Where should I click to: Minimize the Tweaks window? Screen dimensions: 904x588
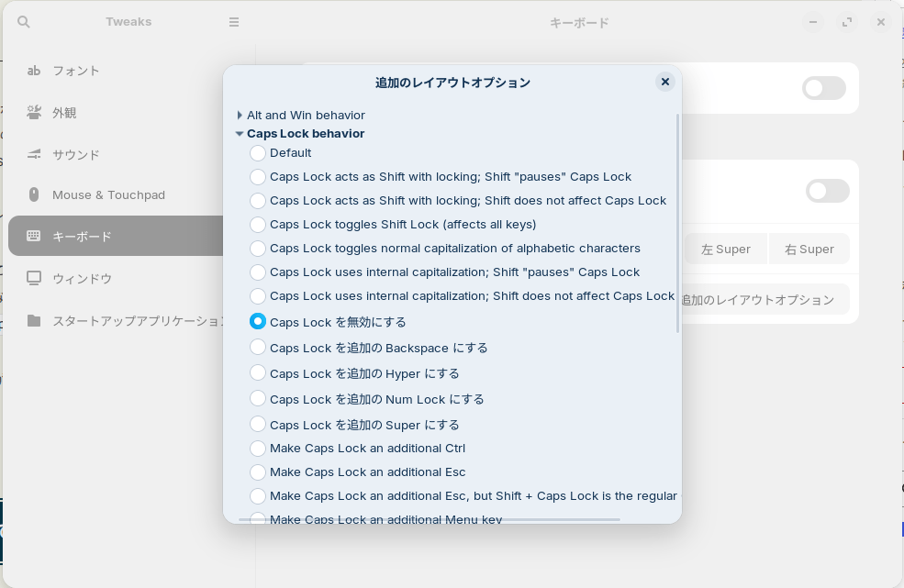point(813,22)
